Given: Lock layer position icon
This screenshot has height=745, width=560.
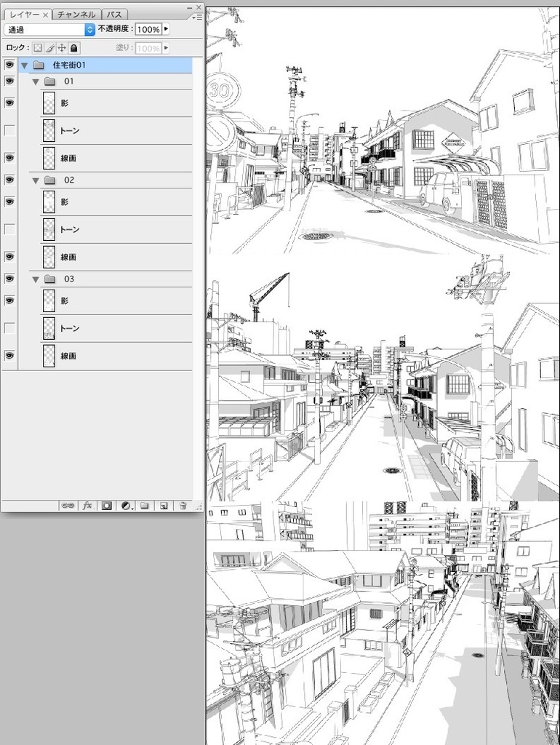Looking at the screenshot, I should 62,48.
